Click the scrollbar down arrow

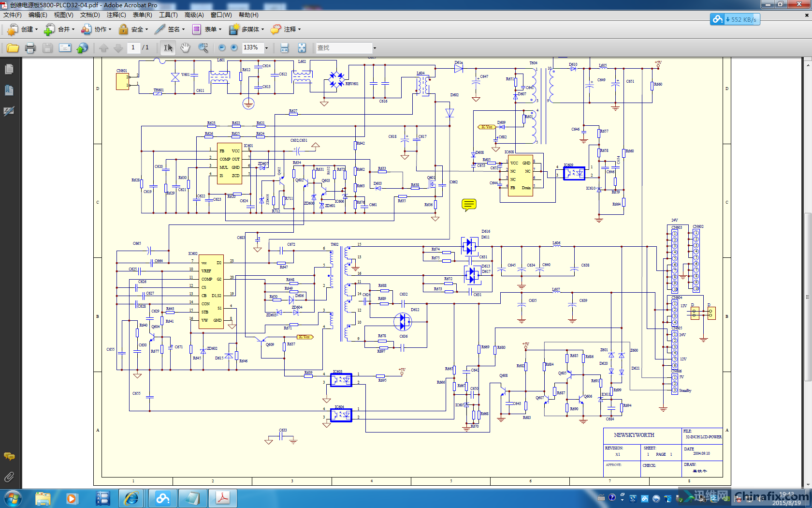[x=808, y=484]
